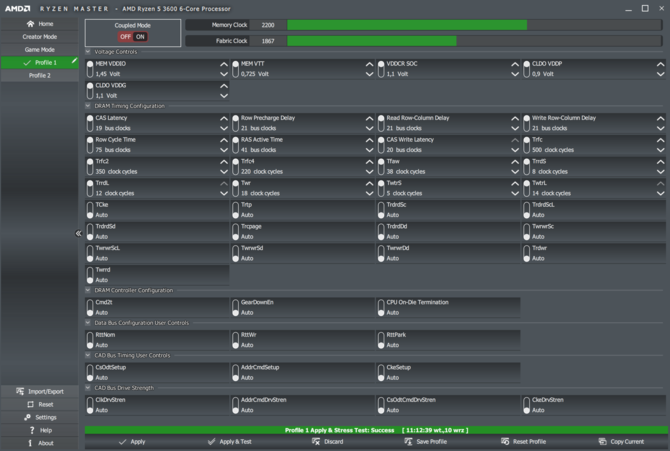The image size is (670, 451).
Task: Click the Discard icon in the bottom bar
Action: tap(316, 442)
